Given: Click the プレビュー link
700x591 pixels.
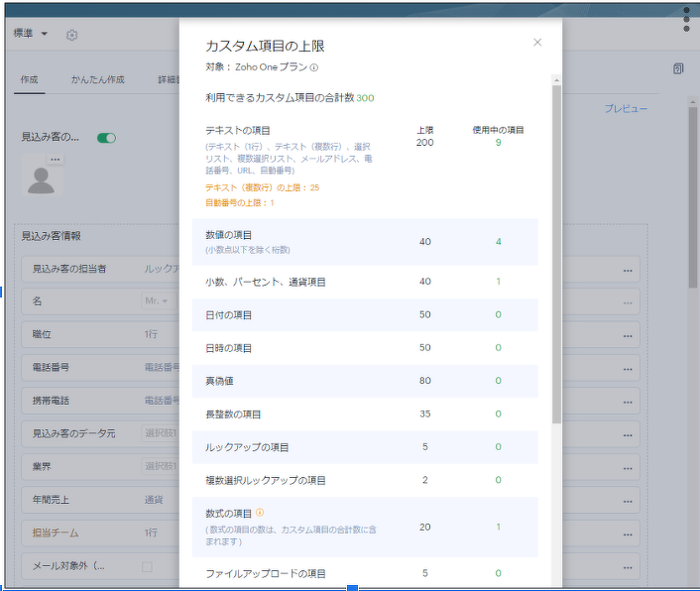Looking at the screenshot, I should pyautogui.click(x=626, y=108).
